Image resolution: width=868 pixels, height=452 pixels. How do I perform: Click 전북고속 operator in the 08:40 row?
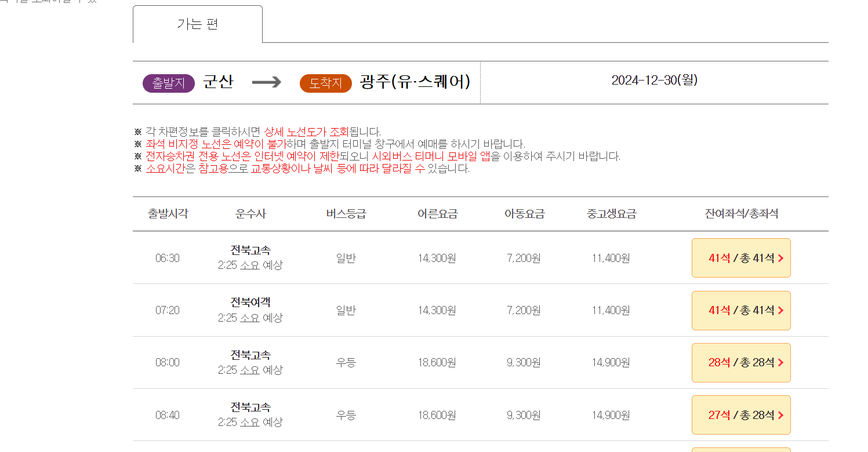(250, 407)
